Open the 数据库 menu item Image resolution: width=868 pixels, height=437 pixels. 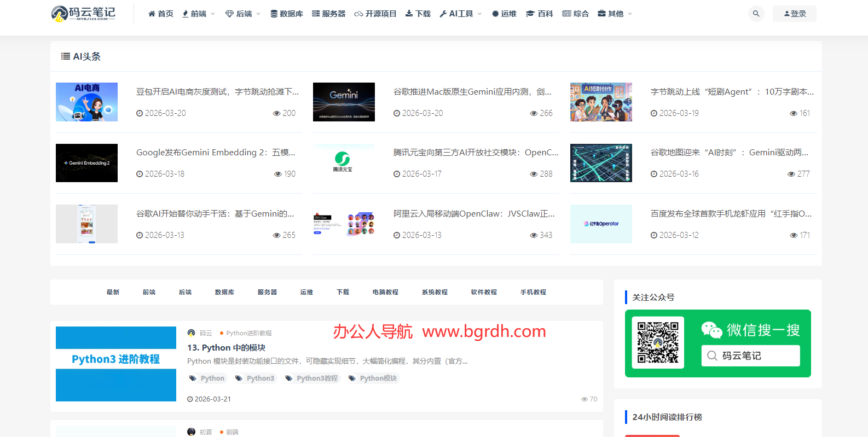click(287, 14)
